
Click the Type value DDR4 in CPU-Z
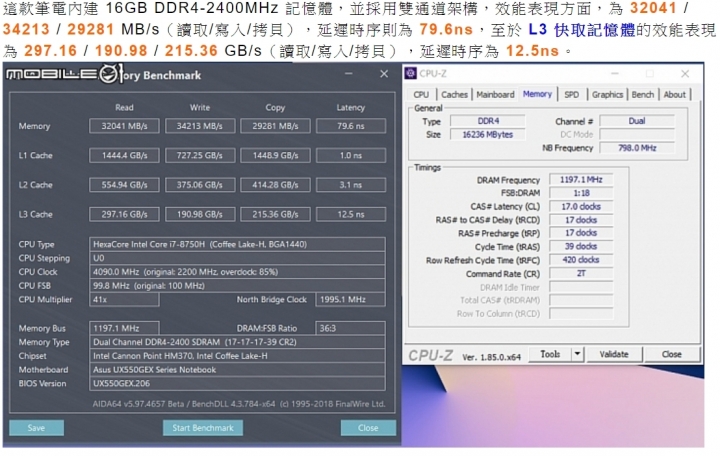point(488,121)
